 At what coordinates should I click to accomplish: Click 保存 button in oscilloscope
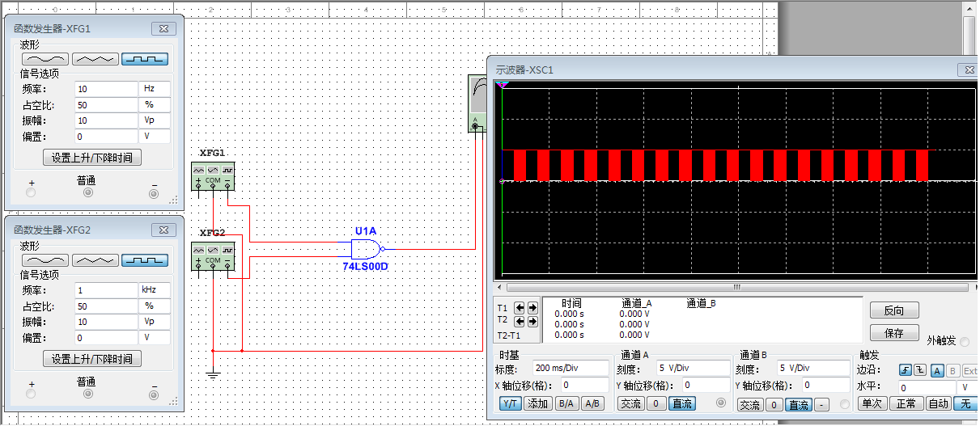[x=894, y=333]
